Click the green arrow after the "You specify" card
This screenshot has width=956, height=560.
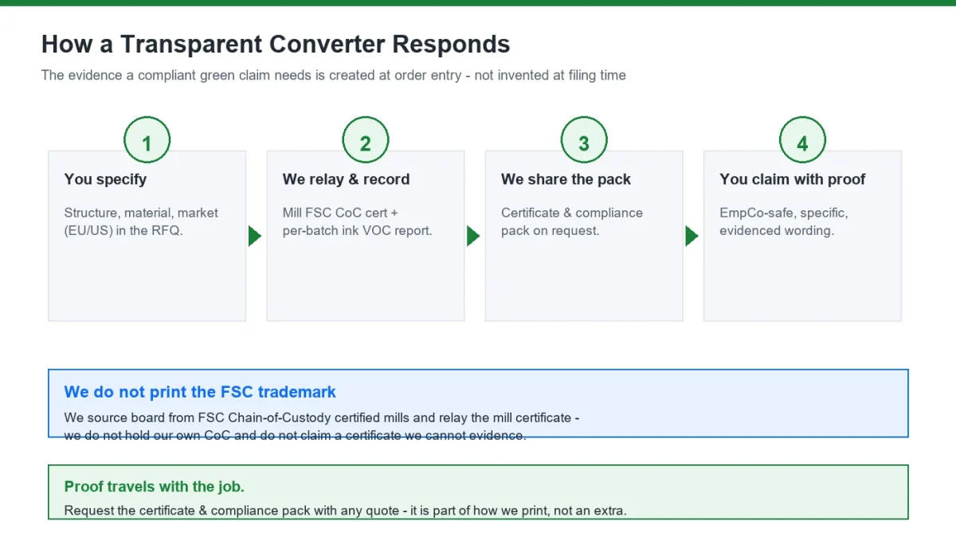pyautogui.click(x=255, y=236)
